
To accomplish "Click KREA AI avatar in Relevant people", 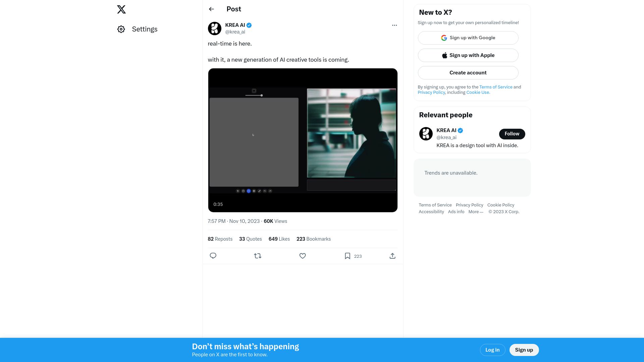I will (x=426, y=134).
